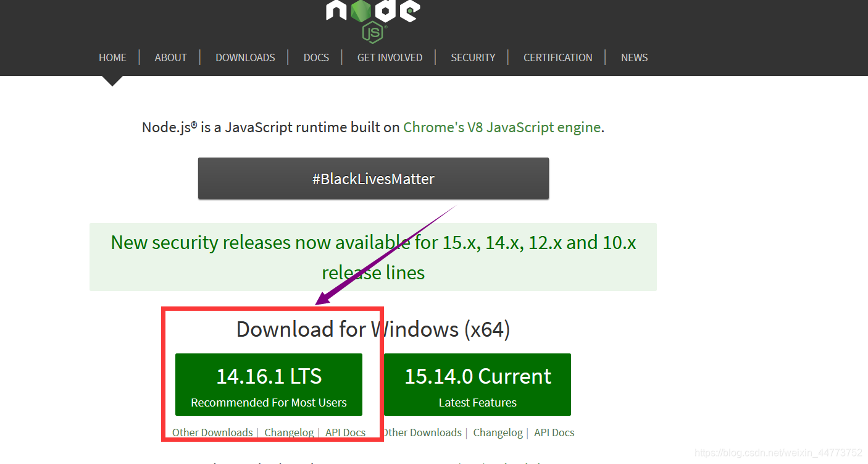This screenshot has width=868, height=464.
Task: Click the #BlackLivesMatter button
Action: (x=373, y=179)
